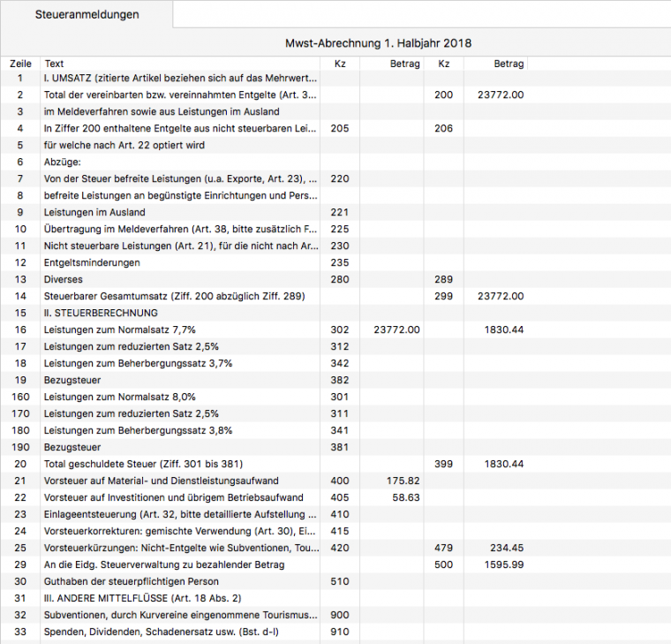The width and height of the screenshot is (671, 644).
Task: Select row 'Steuerbarer Gesamtumsatz'
Action: 335,296
